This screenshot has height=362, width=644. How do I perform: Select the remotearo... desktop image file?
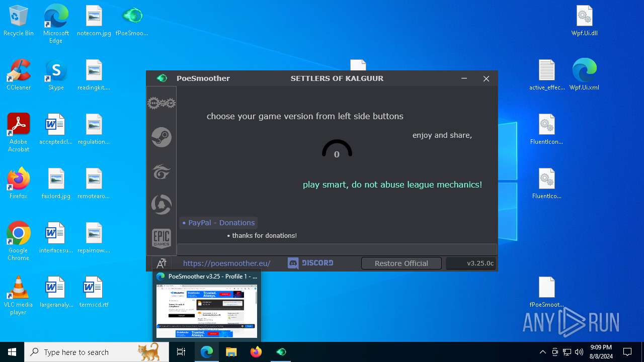click(x=94, y=184)
